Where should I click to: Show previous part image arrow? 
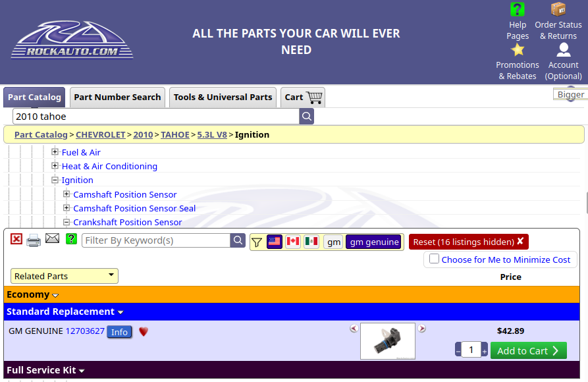point(354,329)
